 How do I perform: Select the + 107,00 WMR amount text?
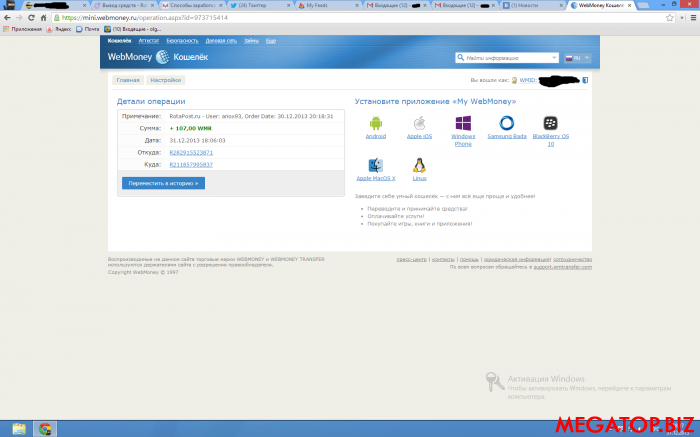coord(191,129)
